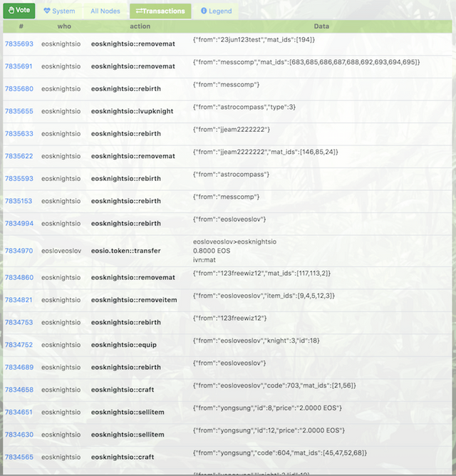Screen dimensions: 456x476
Task: Click data with id 12 price 2.0000 EOS
Action: click(x=269, y=431)
